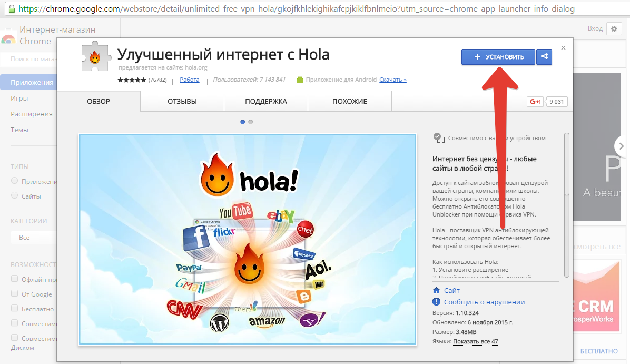Close the extension details dialog
The image size is (630, 364).
(563, 48)
